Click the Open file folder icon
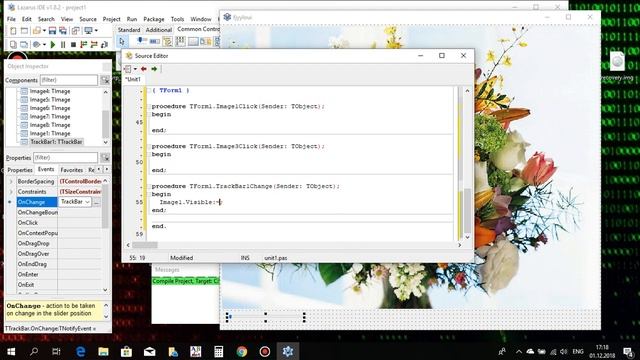Image resolution: width=640 pixels, height=360 pixels. [37, 31]
